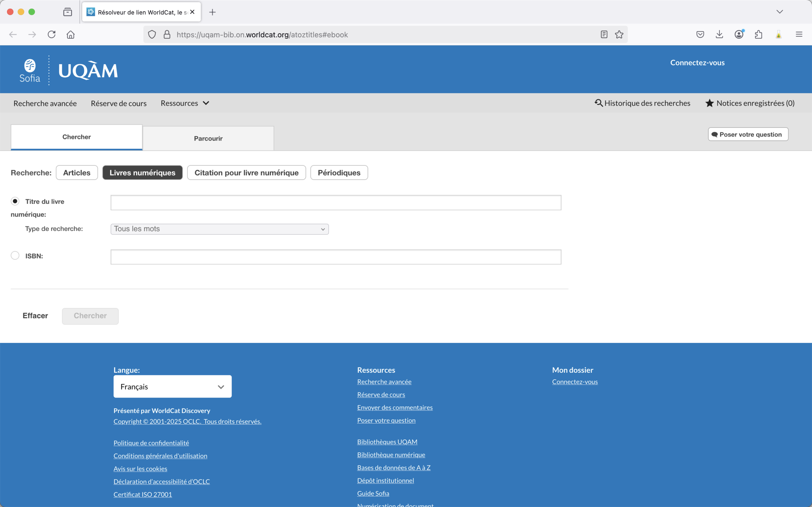Click the greyed Chercher search button

(x=90, y=316)
